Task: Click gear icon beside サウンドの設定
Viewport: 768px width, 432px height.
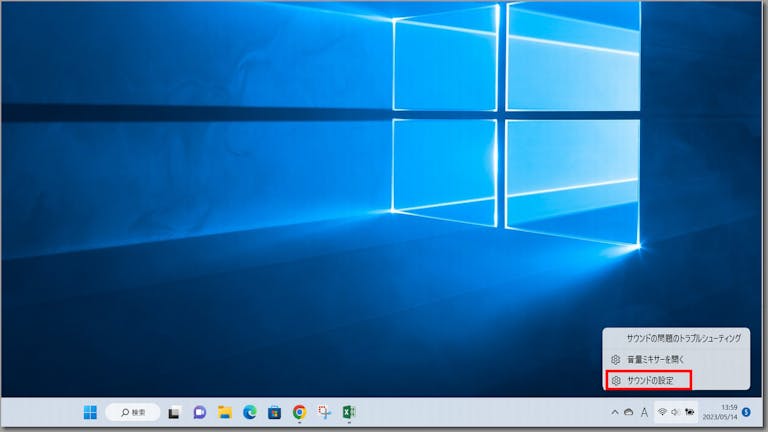Action: (x=616, y=380)
